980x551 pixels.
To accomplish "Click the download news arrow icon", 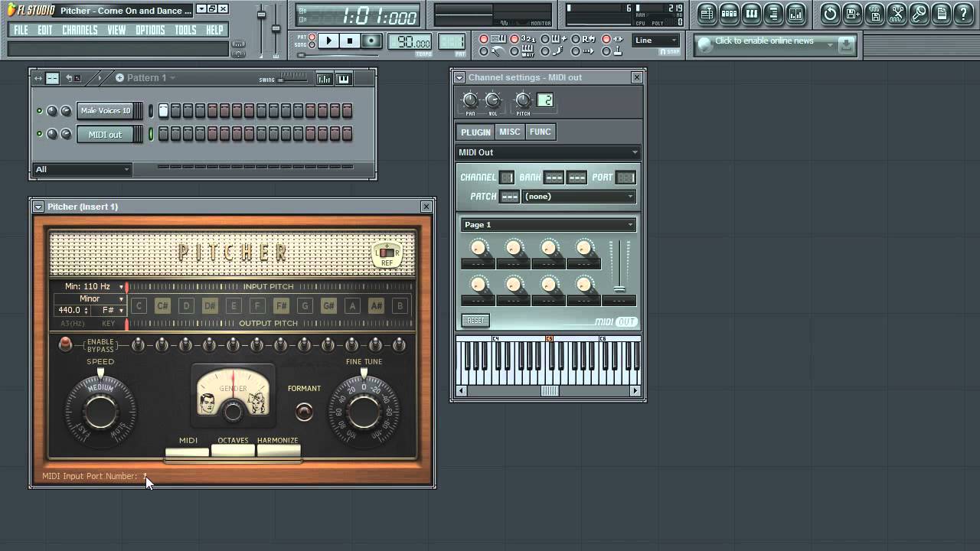I will point(845,45).
